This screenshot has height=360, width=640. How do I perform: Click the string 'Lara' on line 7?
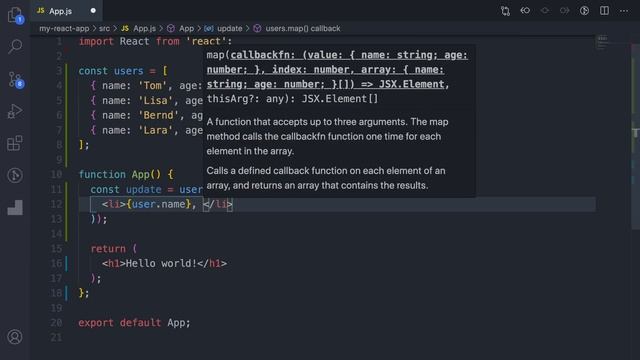click(156, 130)
